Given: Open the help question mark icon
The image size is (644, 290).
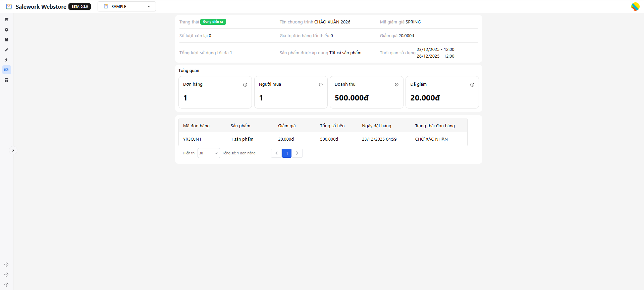Looking at the screenshot, I should pos(6,285).
